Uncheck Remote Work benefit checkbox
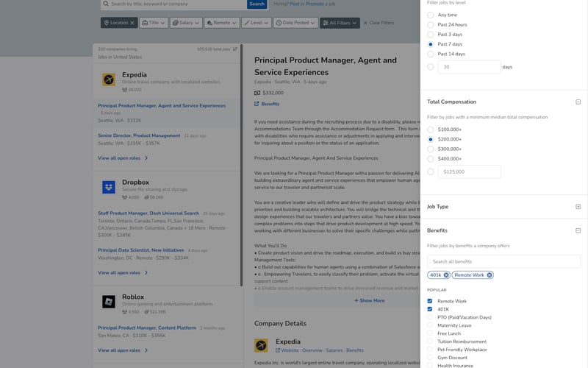This screenshot has width=588, height=368. (x=430, y=301)
